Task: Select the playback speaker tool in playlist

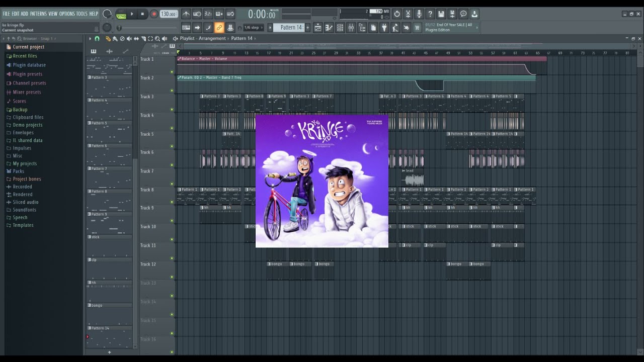Action: point(165,39)
